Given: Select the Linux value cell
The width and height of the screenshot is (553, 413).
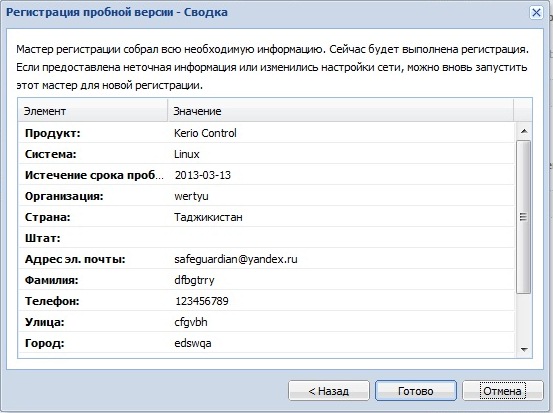Looking at the screenshot, I should [x=187, y=154].
